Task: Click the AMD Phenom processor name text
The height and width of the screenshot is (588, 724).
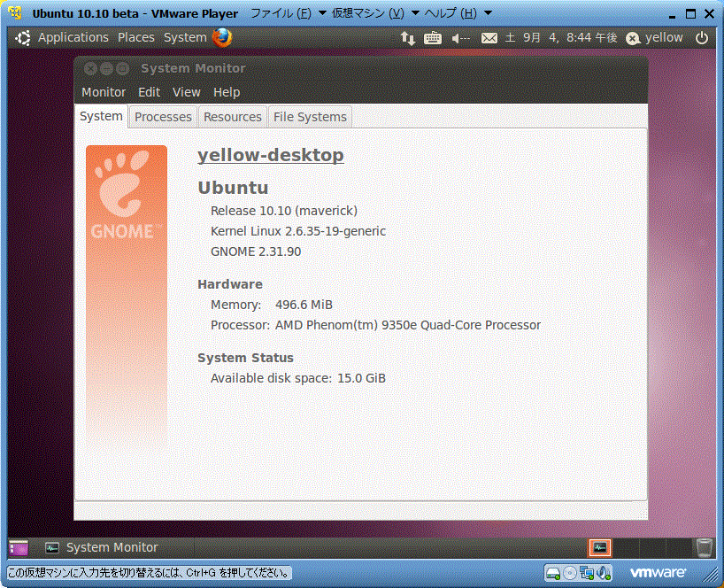Action: tap(408, 325)
